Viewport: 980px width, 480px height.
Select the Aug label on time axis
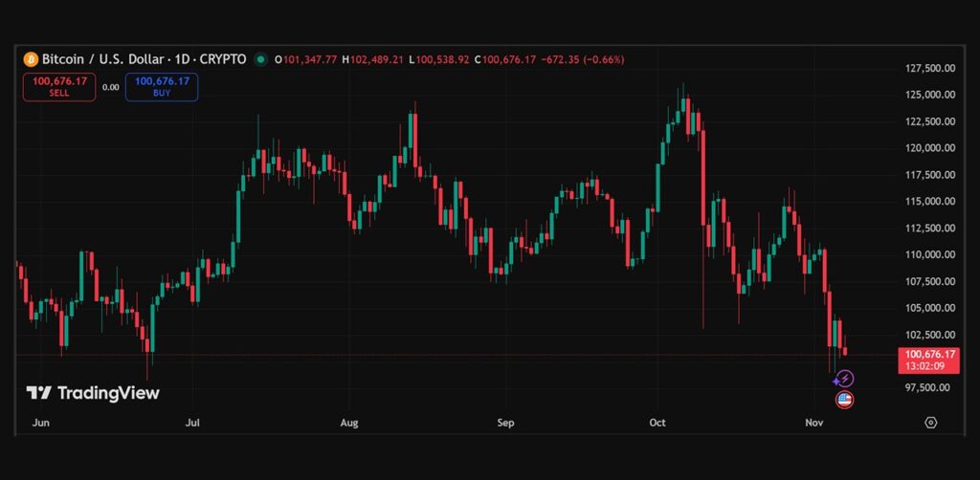pos(349,422)
